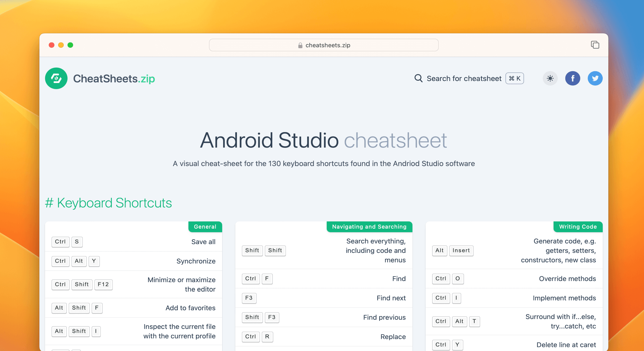The image size is (644, 351).
Task: Click the tab overview icon in browser corner
Action: (x=595, y=45)
